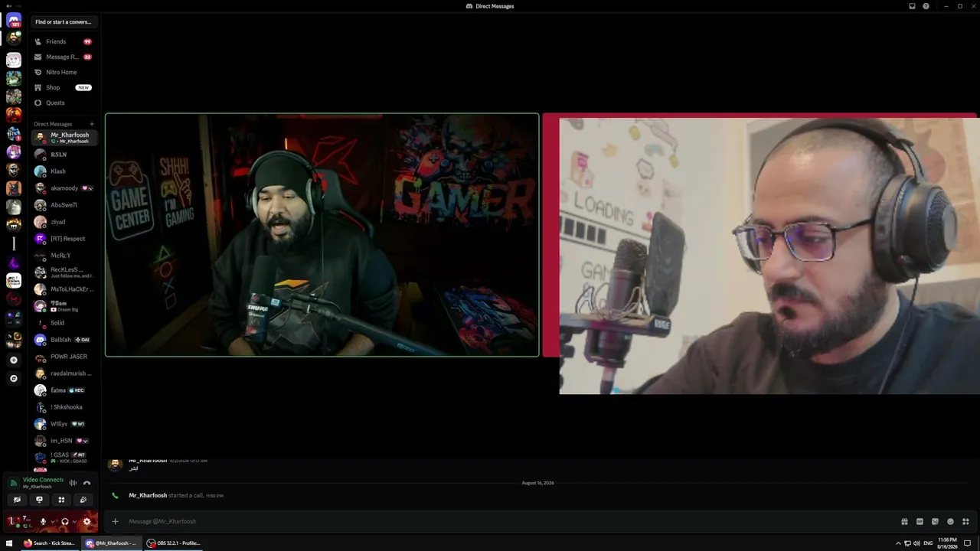This screenshot has width=980, height=551.
Task: Open the Mr_Kharfoosh direct message
Action: (64, 137)
